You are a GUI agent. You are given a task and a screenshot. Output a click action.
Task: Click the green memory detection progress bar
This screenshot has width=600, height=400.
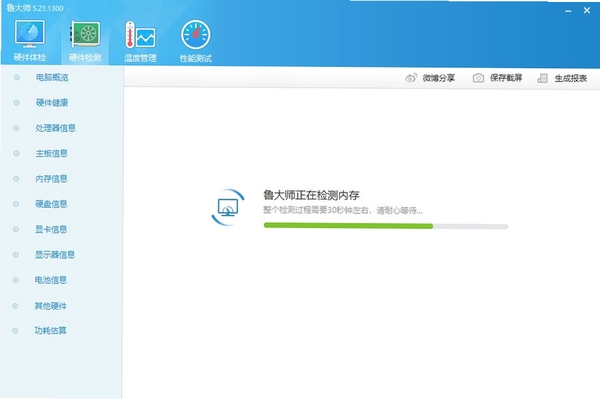(x=386, y=226)
